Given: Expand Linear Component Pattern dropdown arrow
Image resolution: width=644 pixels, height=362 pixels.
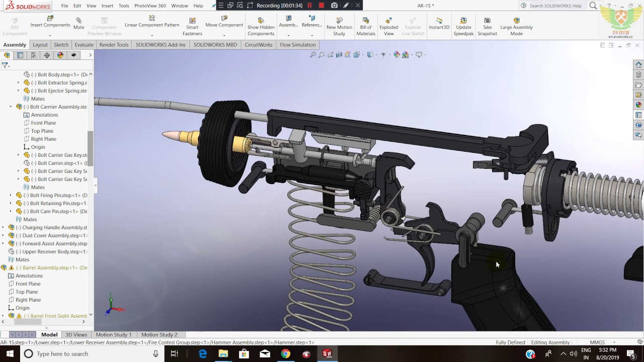Looking at the screenshot, I should point(152,36).
